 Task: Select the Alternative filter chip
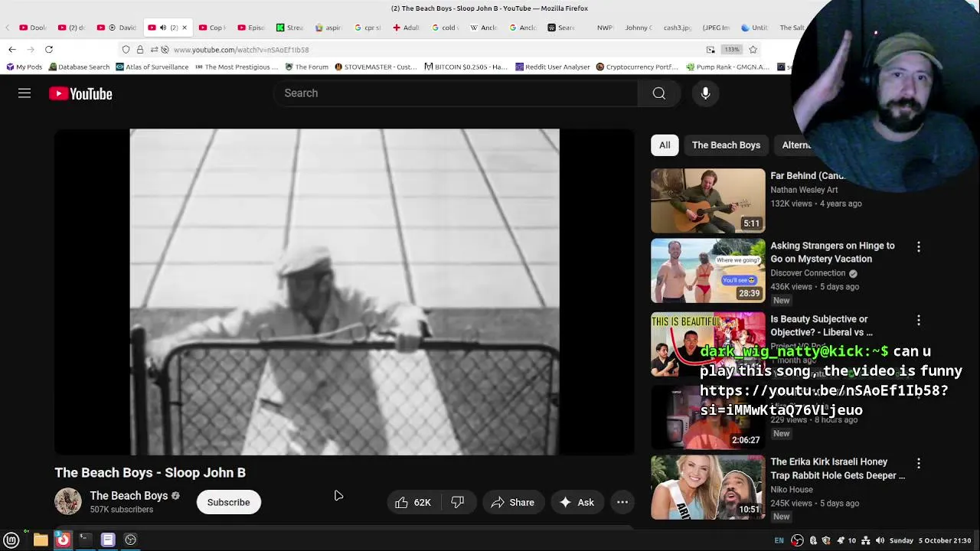[796, 145]
